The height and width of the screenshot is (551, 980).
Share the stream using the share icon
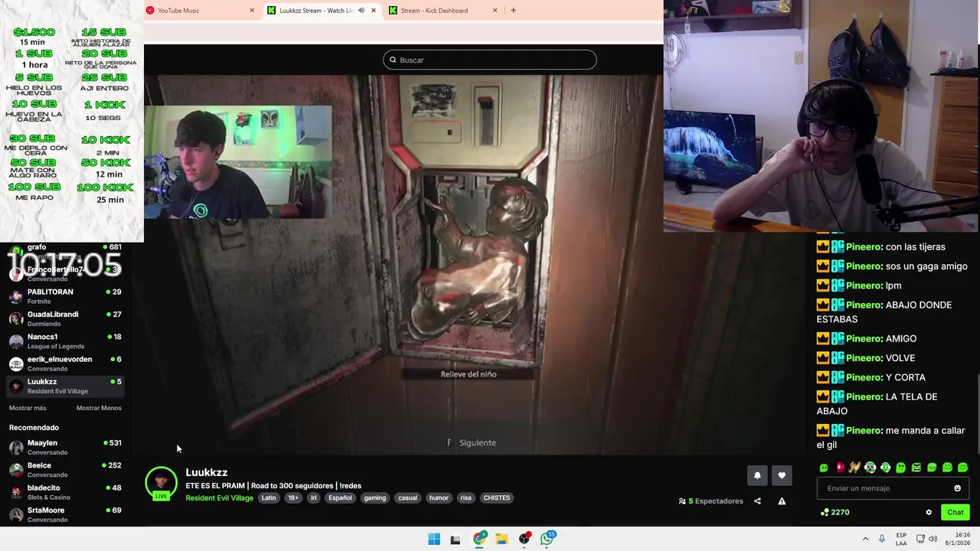point(757,501)
